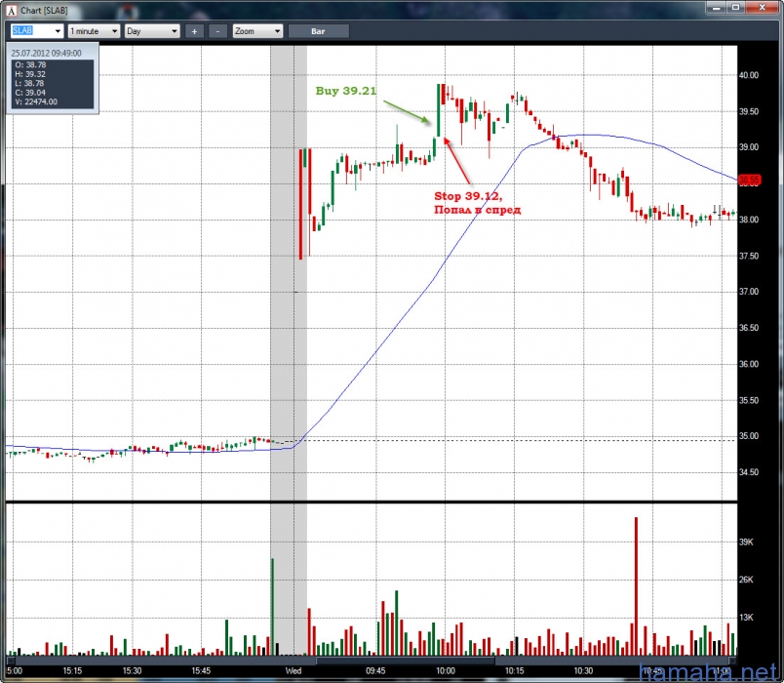
Task: Expand the 1 minute interval dropdown
Action: (x=115, y=31)
